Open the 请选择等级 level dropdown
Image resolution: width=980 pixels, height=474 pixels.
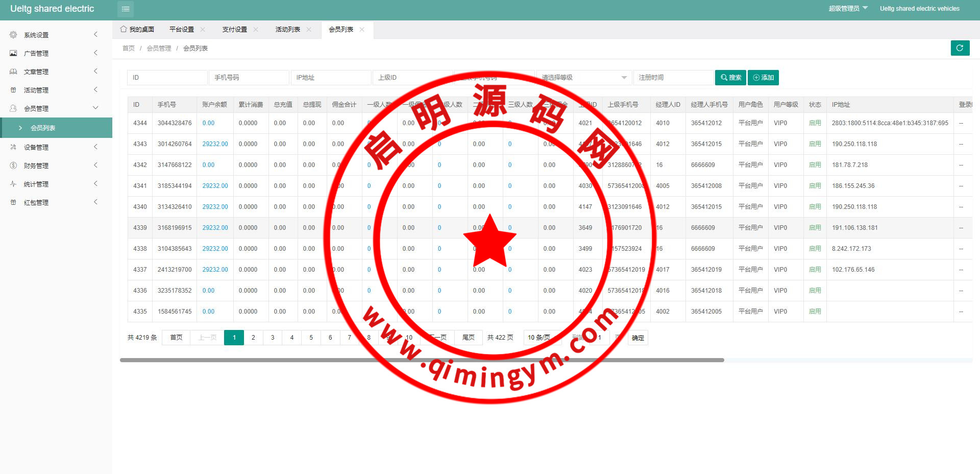[584, 78]
